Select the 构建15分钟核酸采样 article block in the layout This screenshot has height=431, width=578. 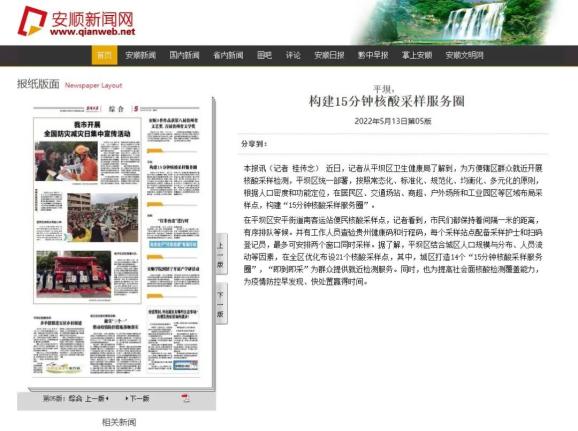pyautogui.click(x=173, y=180)
